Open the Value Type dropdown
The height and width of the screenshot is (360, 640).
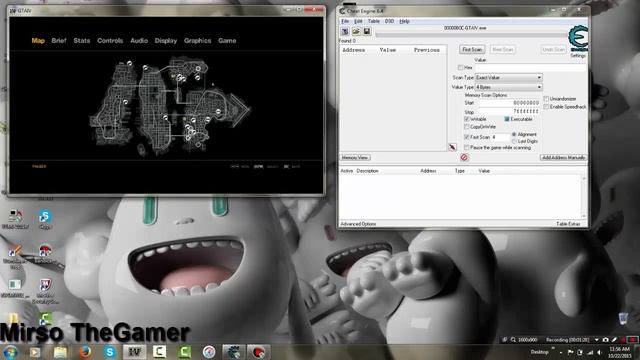pos(509,87)
